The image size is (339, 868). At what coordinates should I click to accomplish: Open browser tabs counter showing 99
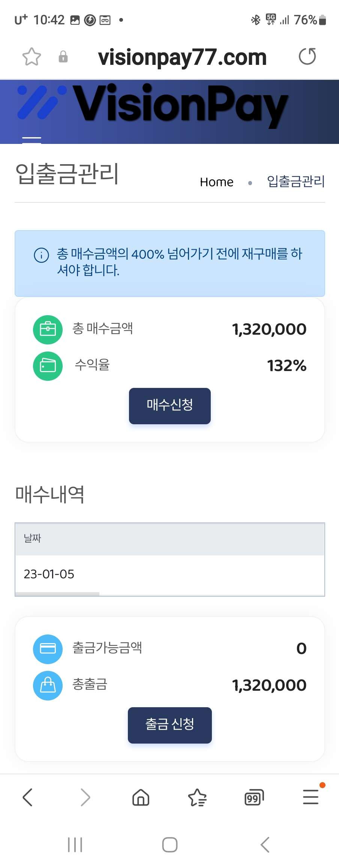[x=254, y=798]
